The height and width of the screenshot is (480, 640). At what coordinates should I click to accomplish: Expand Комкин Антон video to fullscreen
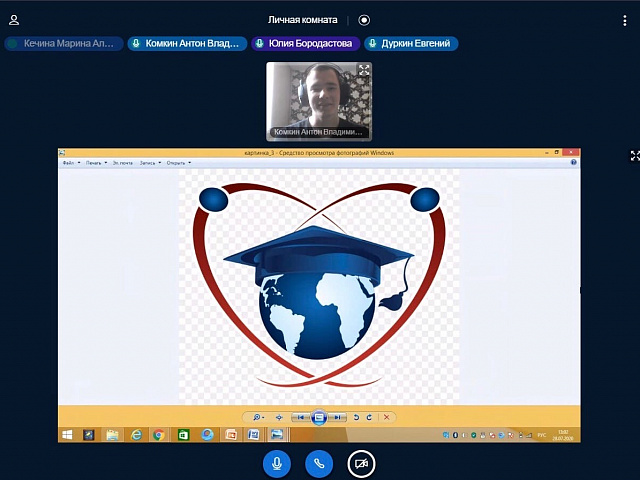pos(364,70)
